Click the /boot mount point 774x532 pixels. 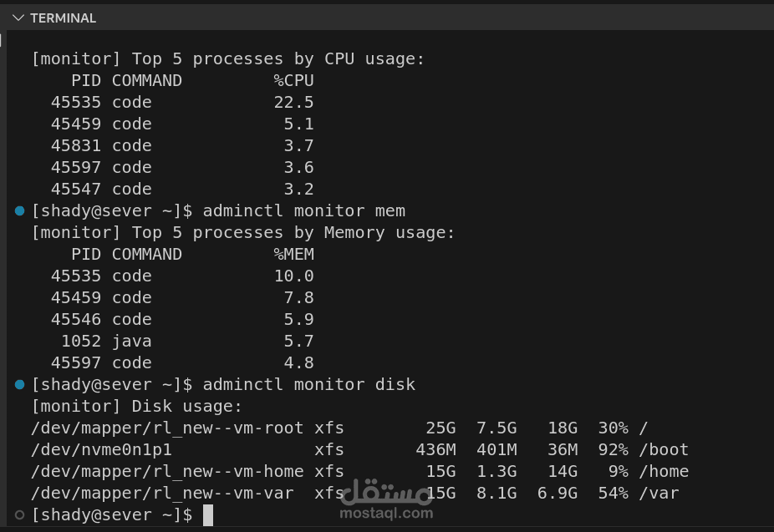(x=664, y=449)
